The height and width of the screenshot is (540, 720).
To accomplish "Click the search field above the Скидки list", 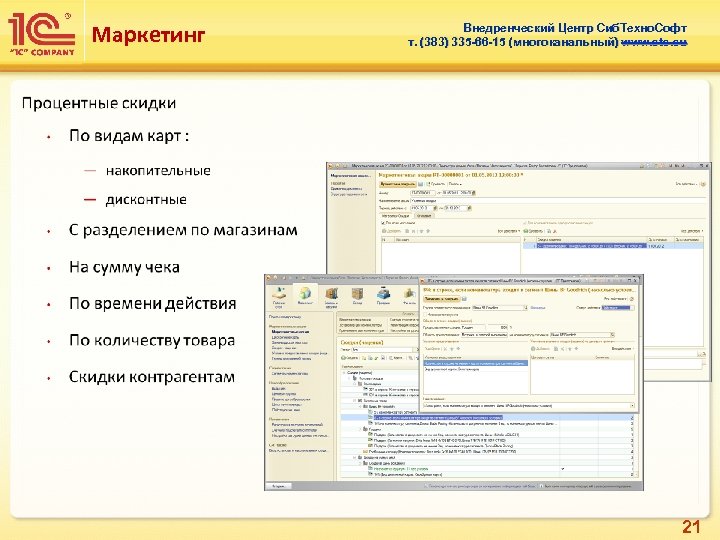I will point(383,350).
